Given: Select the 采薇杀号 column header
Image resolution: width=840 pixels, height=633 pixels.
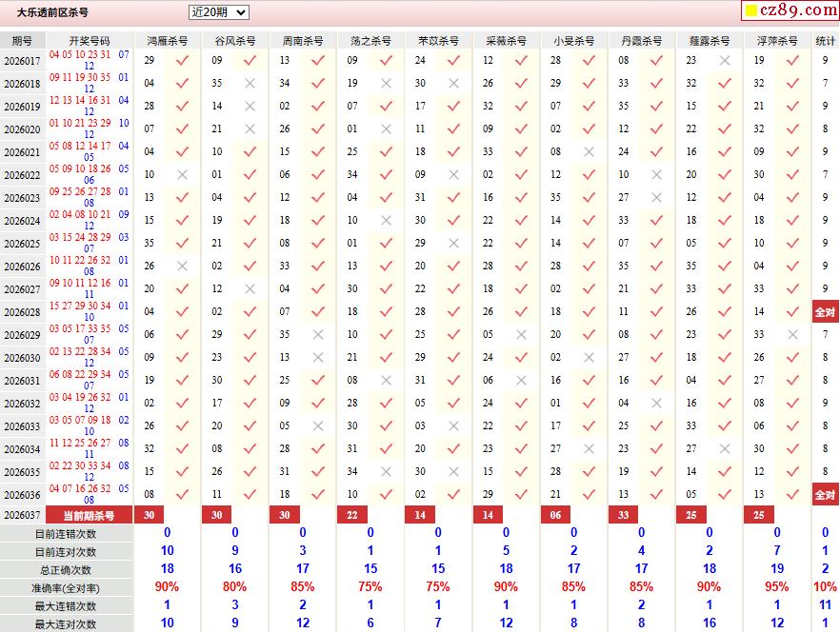Looking at the screenshot, I should [x=506, y=41].
